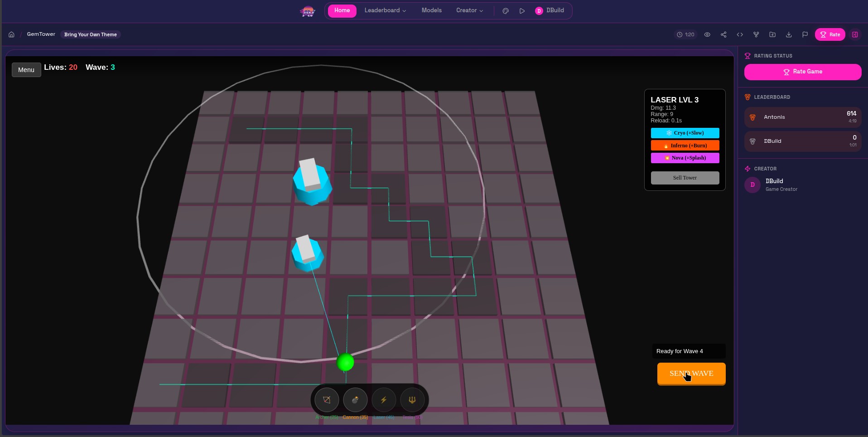The width and height of the screenshot is (868, 437).
Task: Report the game via the flag icon
Action: point(805,34)
